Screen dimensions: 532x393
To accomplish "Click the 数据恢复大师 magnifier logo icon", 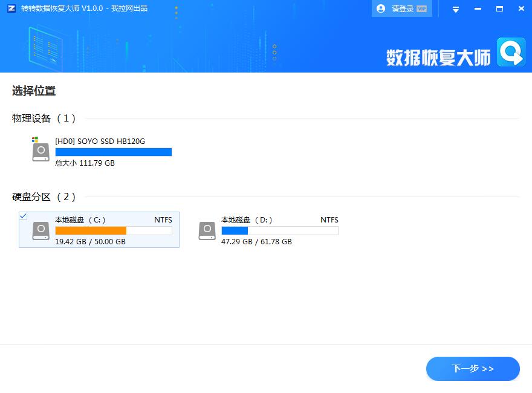I will [x=511, y=52].
